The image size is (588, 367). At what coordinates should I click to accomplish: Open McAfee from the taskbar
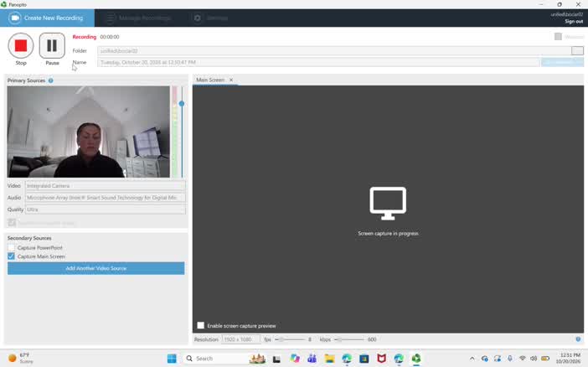click(381, 359)
